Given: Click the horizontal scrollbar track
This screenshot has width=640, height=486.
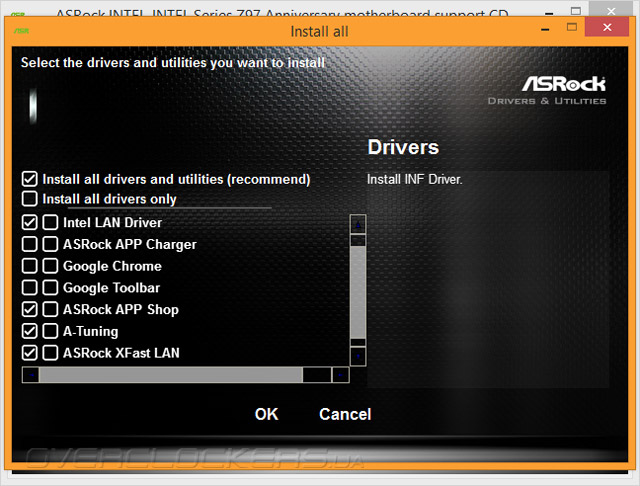Looking at the screenshot, I should click(x=317, y=375).
